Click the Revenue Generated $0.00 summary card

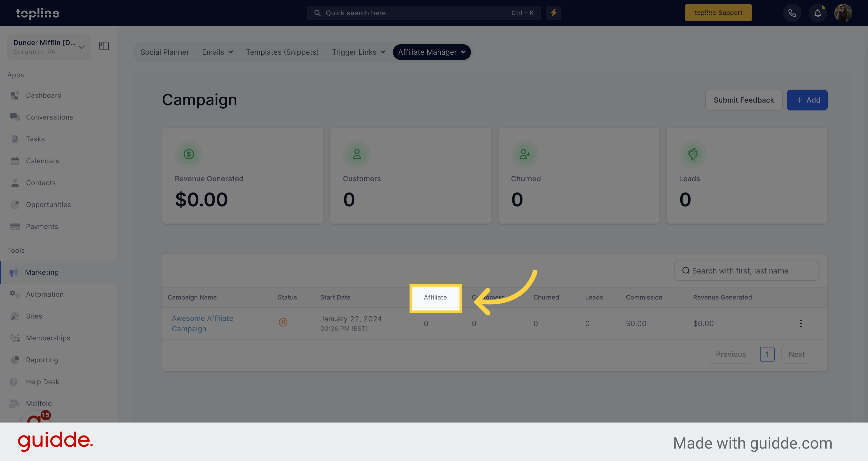pyautogui.click(x=242, y=176)
